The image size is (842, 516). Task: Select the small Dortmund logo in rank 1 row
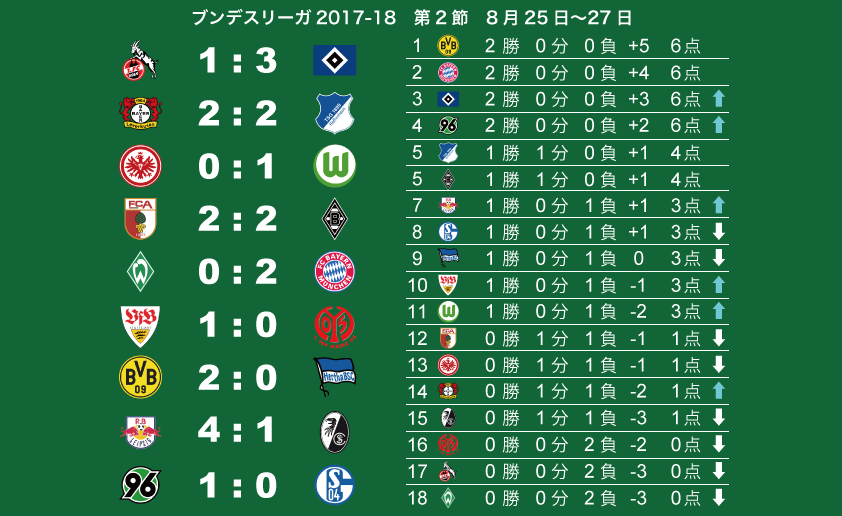pos(448,46)
